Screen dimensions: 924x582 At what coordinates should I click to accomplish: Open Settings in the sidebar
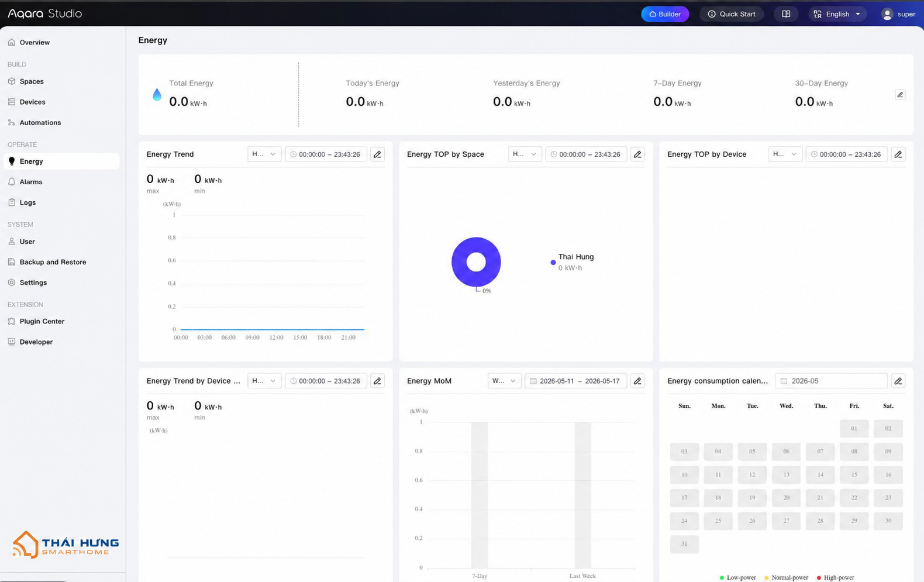pyautogui.click(x=61, y=283)
